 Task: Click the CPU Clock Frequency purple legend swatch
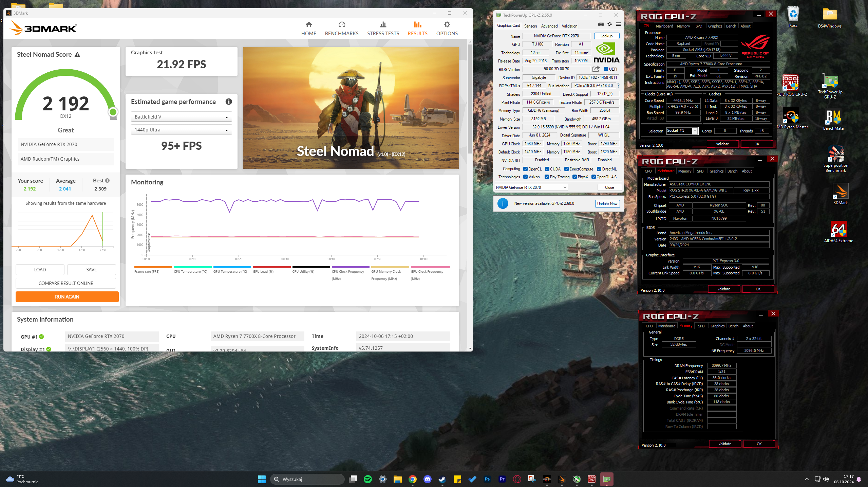(x=351, y=267)
